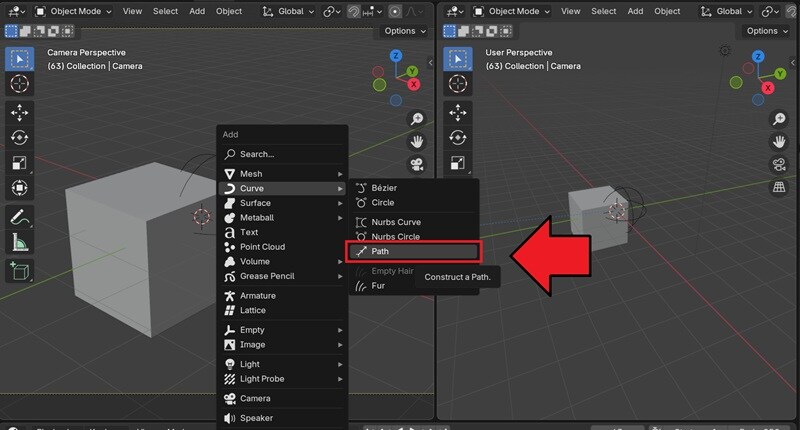The height and width of the screenshot is (430, 800).
Task: Open the Empty submenu in Add menu
Action: [283, 330]
